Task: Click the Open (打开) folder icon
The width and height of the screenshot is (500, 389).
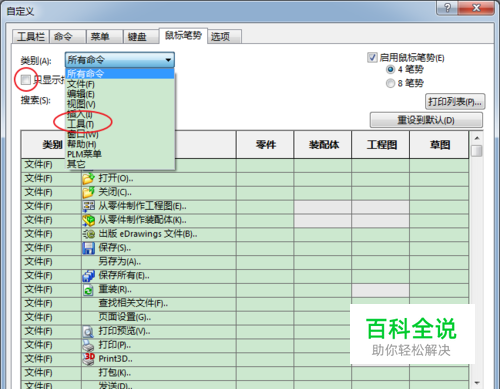Action: pyautogui.click(x=88, y=179)
